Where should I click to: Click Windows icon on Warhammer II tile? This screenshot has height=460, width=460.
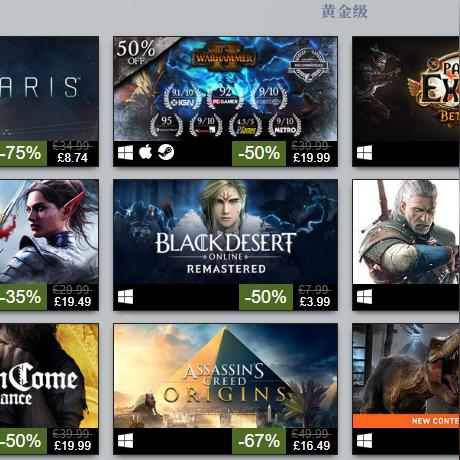tap(125, 153)
